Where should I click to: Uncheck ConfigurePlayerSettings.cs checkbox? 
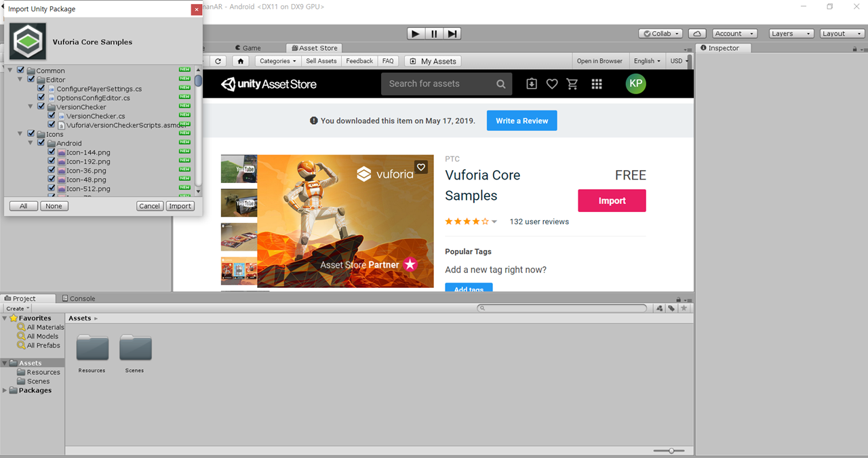(41, 88)
